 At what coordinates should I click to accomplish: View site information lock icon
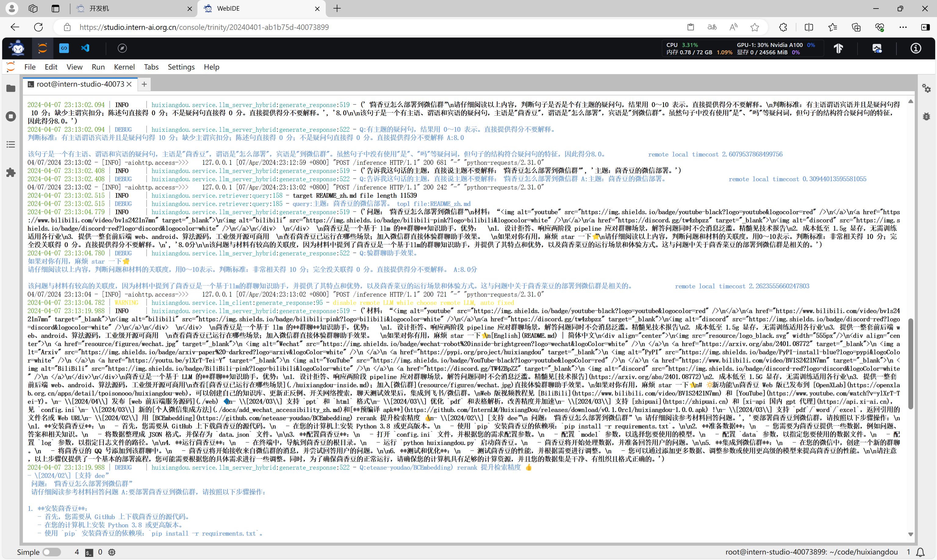coord(67,27)
